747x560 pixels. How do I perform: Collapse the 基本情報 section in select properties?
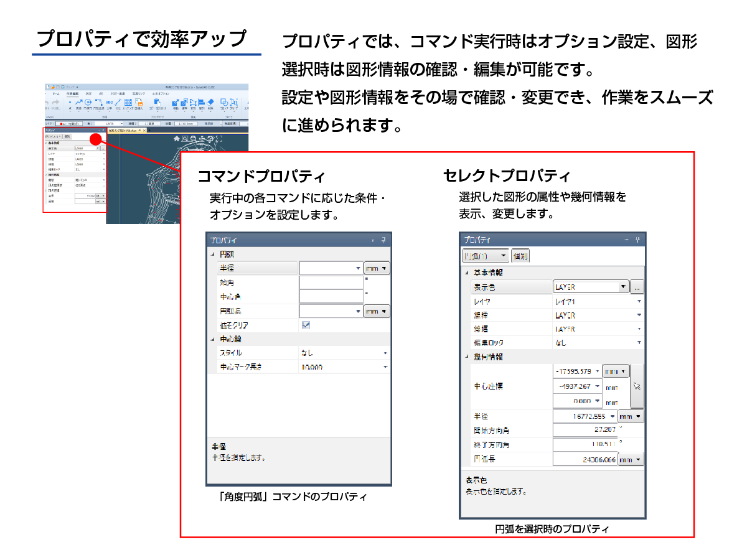click(x=467, y=273)
